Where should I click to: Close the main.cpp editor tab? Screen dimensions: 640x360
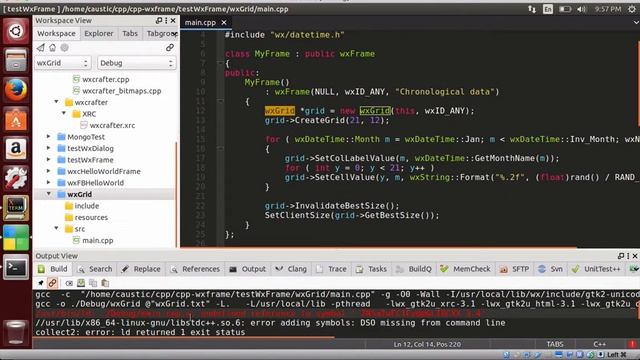pos(224,22)
